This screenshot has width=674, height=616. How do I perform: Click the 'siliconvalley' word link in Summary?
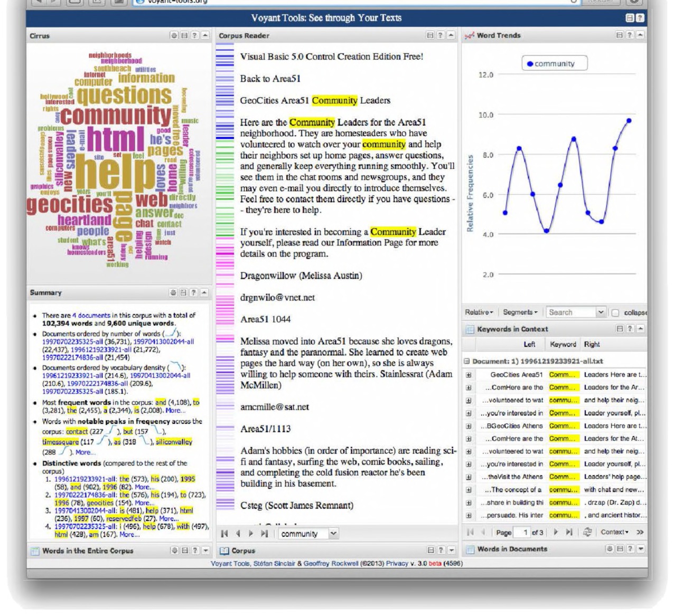[174, 442]
